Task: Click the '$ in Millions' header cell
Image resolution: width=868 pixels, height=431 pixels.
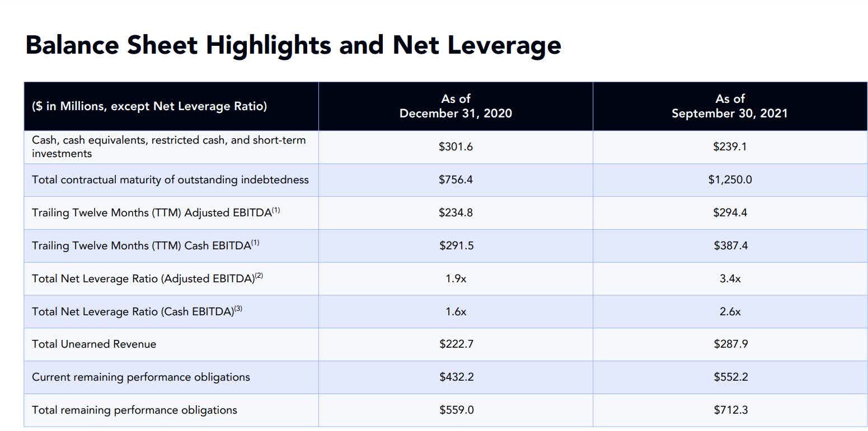Action: pyautogui.click(x=149, y=106)
